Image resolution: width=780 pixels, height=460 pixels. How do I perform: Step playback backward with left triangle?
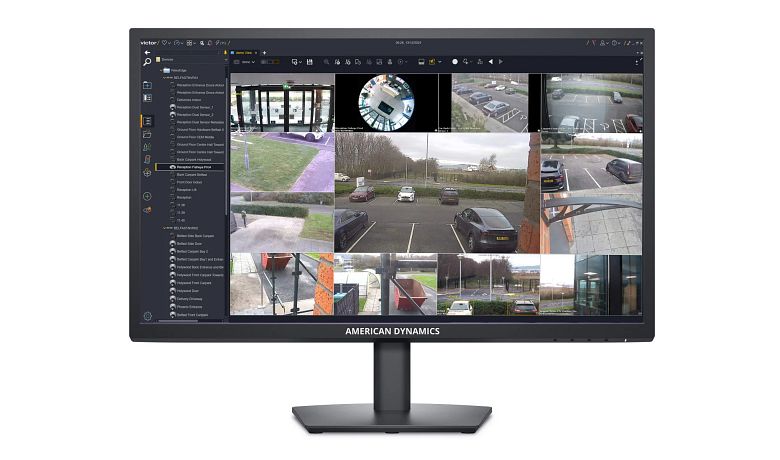tap(490, 62)
